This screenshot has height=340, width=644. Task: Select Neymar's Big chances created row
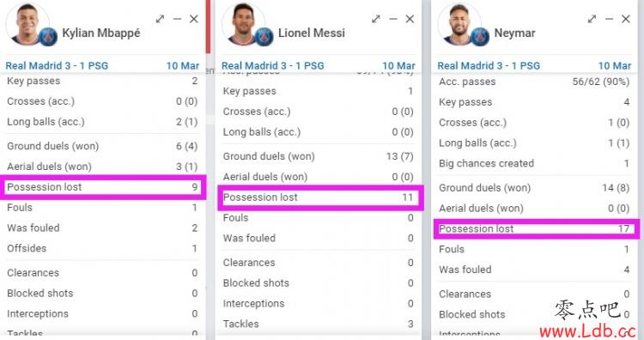point(534,163)
